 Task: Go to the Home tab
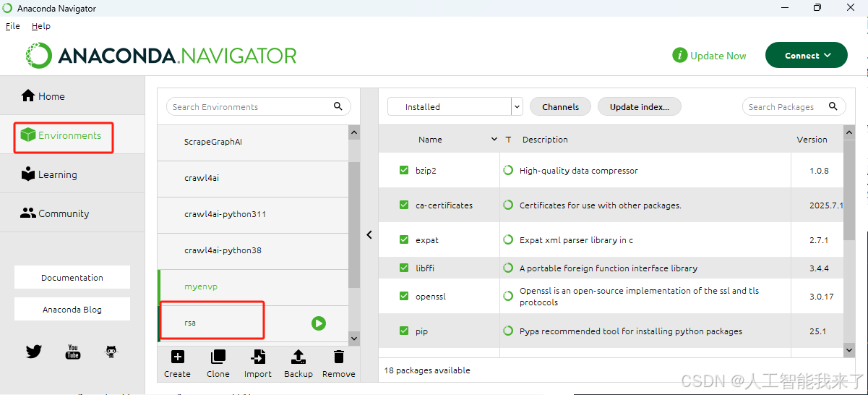click(72, 96)
